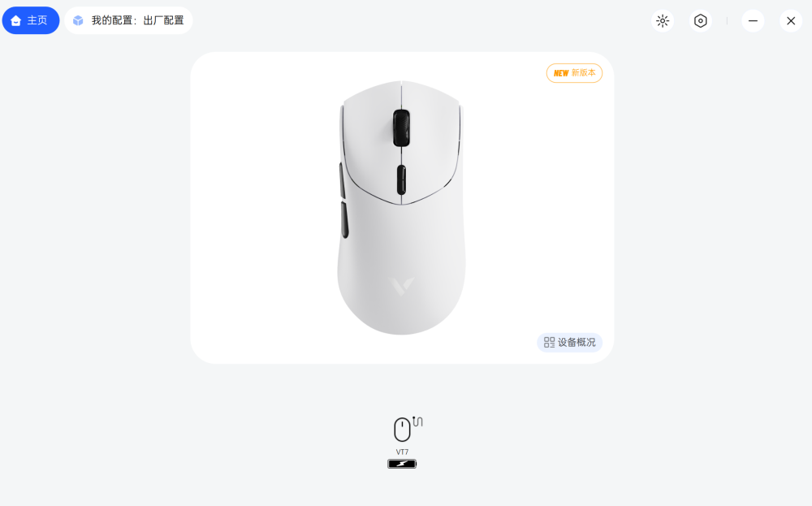Select the back side button on the mouse
Viewport: 812px width, 506px height.
tap(344, 220)
